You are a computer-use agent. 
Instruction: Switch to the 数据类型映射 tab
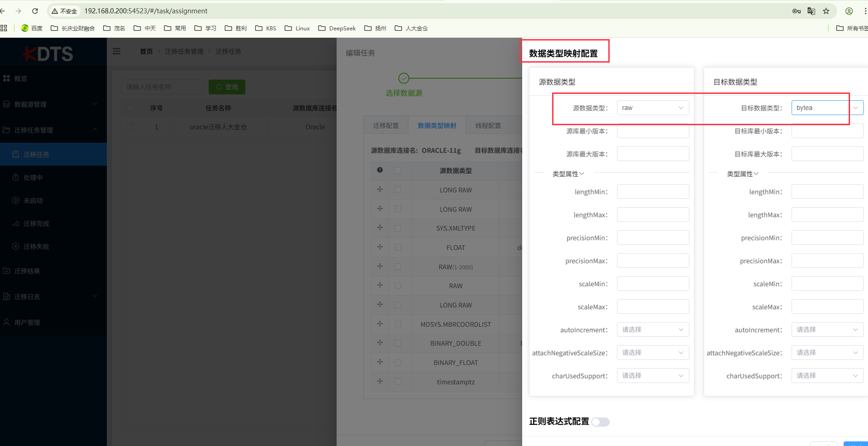click(x=437, y=125)
